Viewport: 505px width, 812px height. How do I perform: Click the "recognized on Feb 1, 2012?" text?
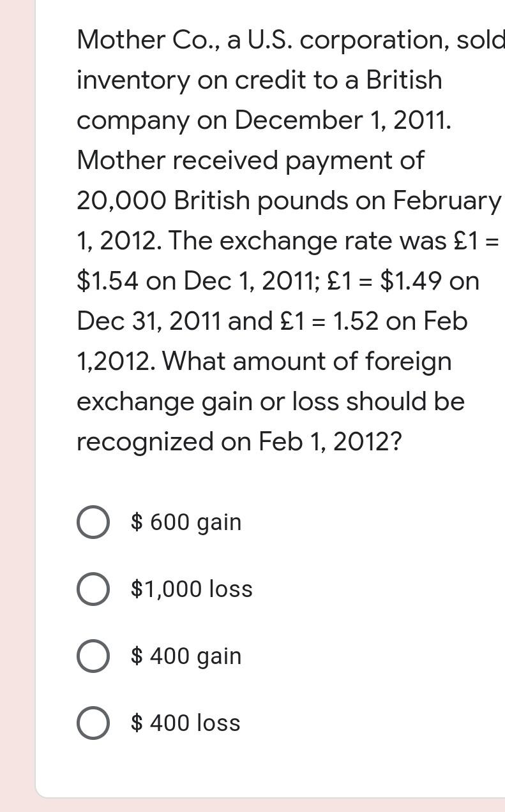click(x=239, y=442)
